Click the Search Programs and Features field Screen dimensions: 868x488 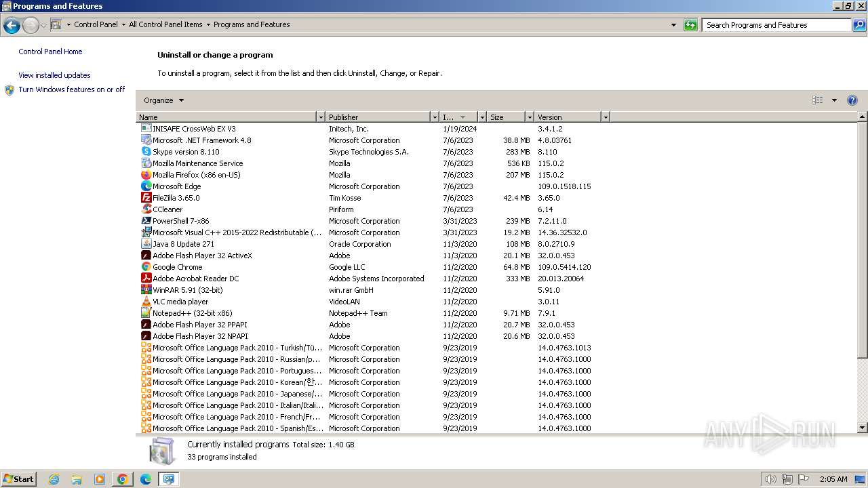coord(776,25)
